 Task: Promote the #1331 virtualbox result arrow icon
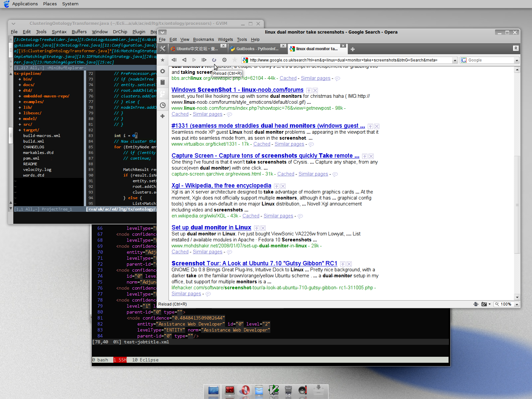tap(370, 126)
